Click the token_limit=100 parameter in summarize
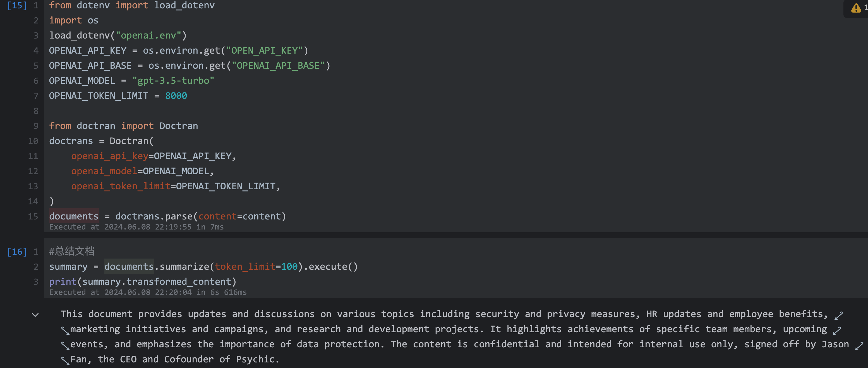This screenshot has height=368, width=868. [x=256, y=267]
